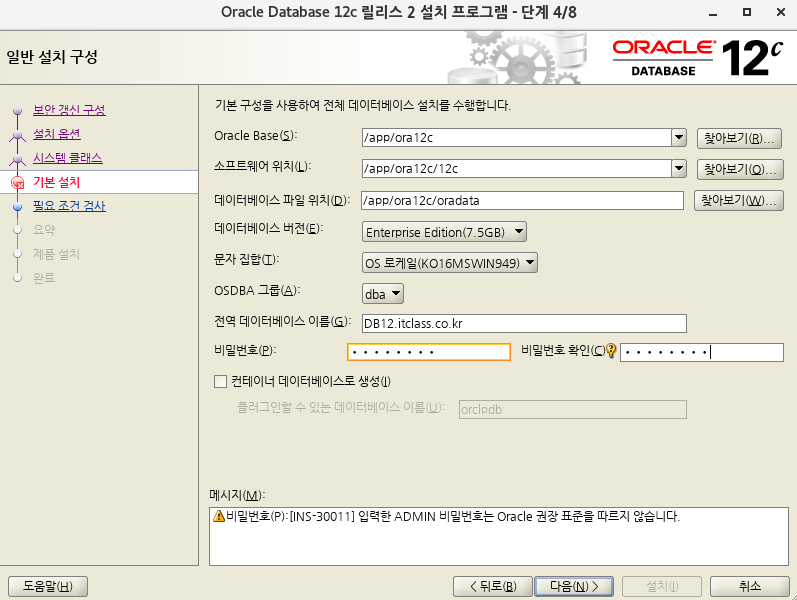Click 찾아보기(R) for Oracle Base

[x=739, y=138]
